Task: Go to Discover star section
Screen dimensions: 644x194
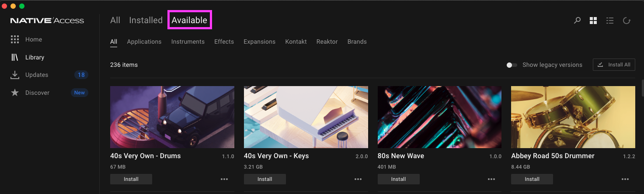Action: 37,93
